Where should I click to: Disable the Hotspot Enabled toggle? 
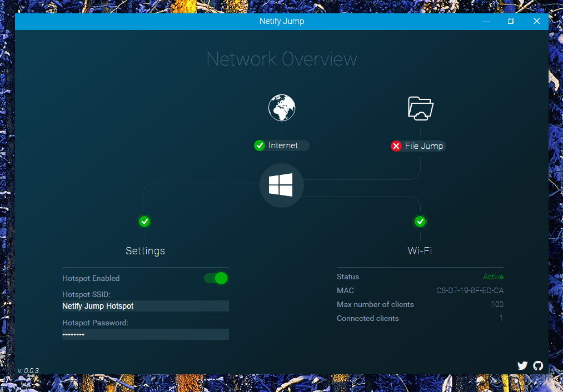216,278
